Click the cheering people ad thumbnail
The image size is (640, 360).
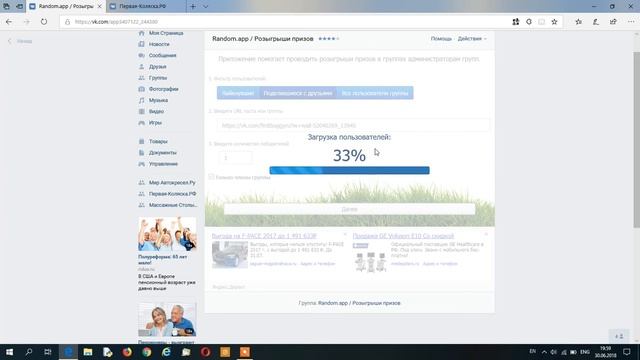[167, 234]
